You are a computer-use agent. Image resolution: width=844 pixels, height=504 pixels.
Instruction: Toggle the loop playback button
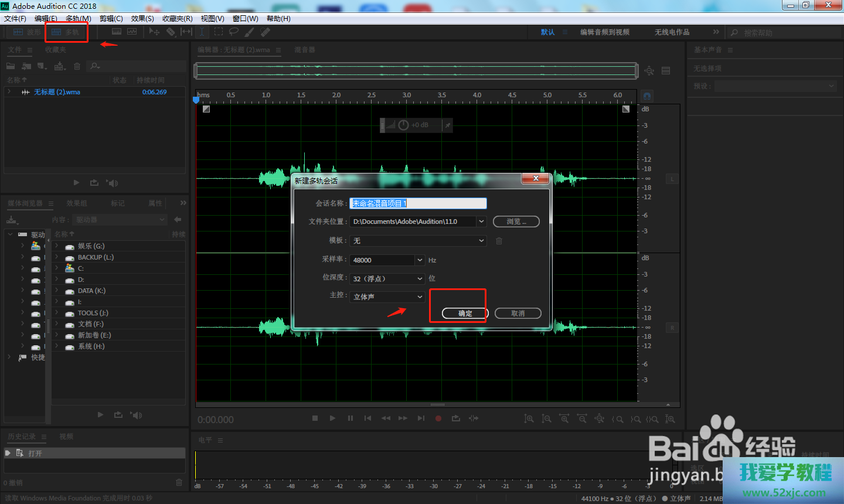(x=455, y=418)
